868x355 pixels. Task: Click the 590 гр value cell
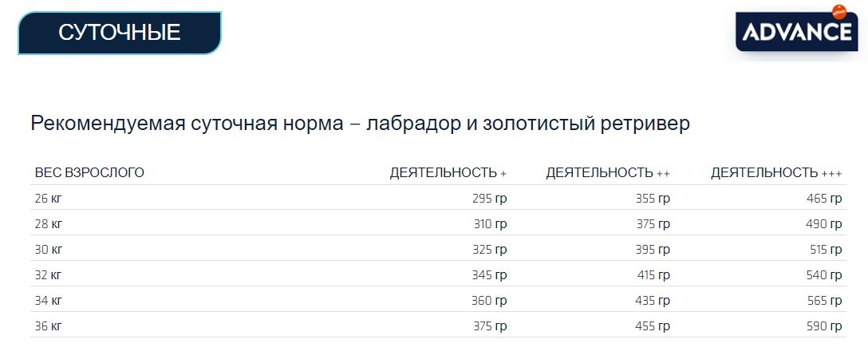tap(824, 326)
